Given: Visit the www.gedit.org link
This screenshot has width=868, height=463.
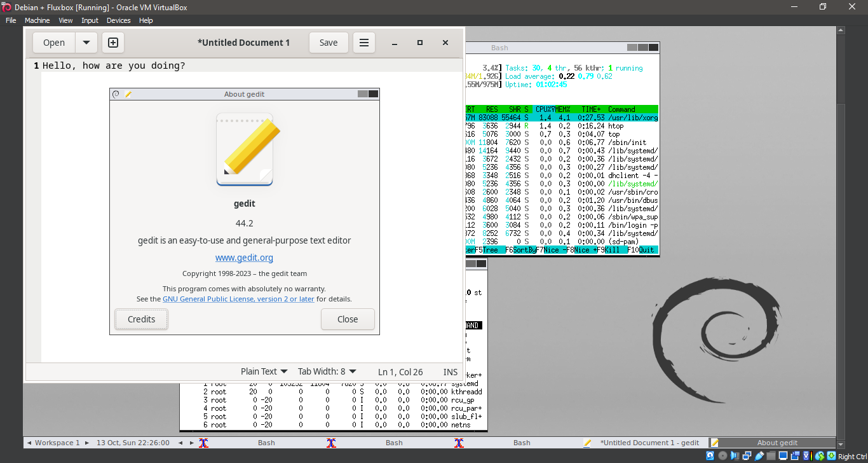Looking at the screenshot, I should (244, 257).
